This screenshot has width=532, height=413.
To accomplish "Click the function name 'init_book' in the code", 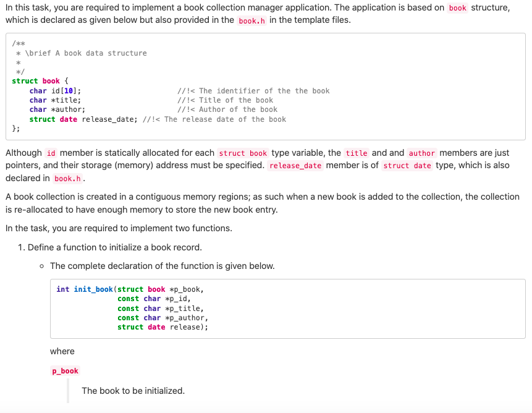I will pos(93,289).
